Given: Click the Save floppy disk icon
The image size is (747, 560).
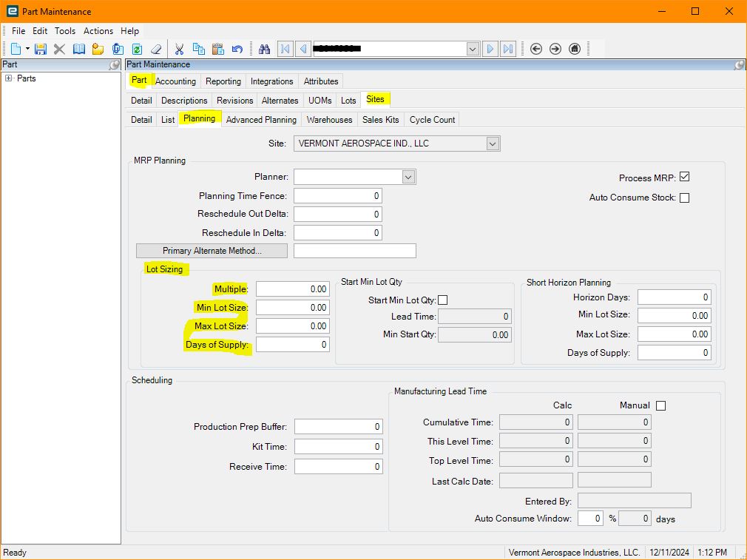Looking at the screenshot, I should pos(41,49).
